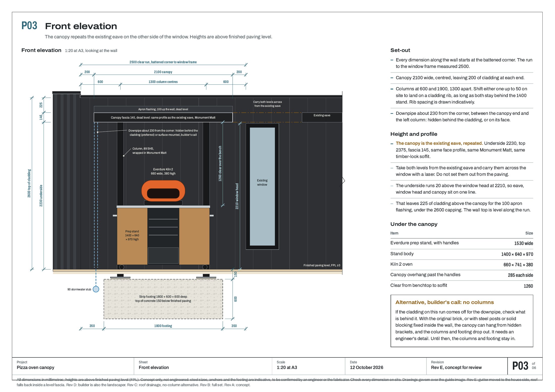The height and width of the screenshot is (392, 555).
Task: Click the vertical '2230 underside' dimension
Action: click(41, 196)
